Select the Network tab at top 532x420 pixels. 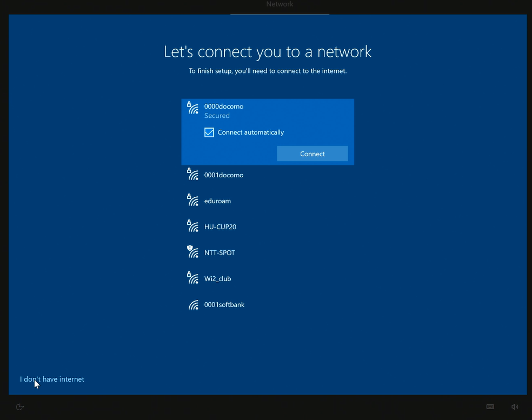[280, 4]
